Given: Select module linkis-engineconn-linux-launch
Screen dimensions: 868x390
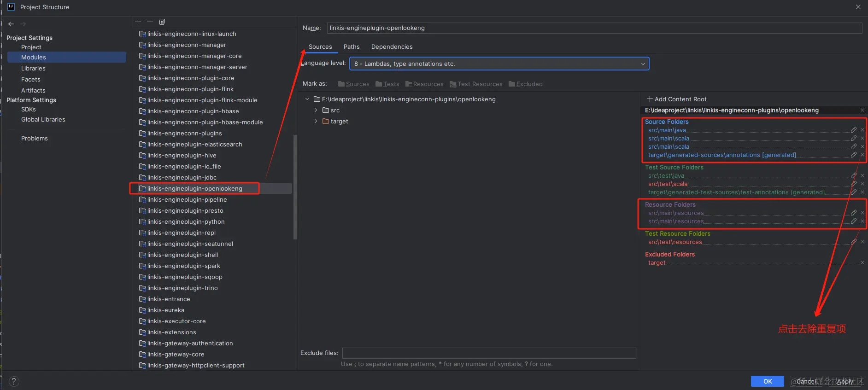Looking at the screenshot, I should click(x=192, y=34).
